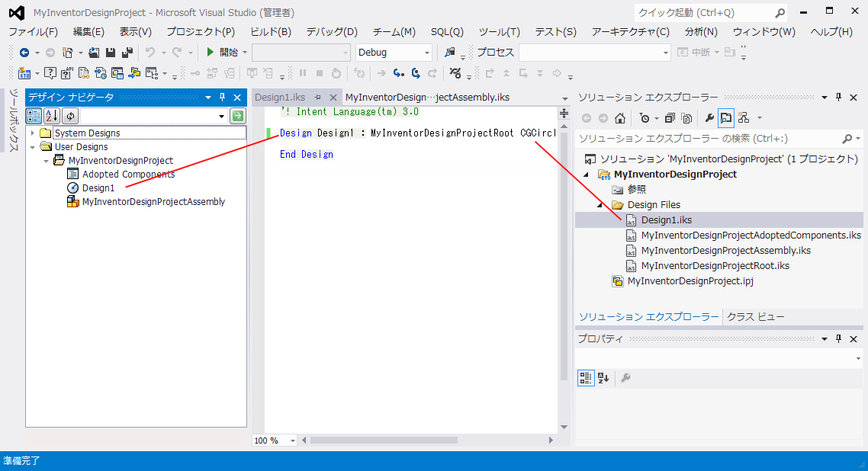The image size is (868, 471).
Task: Collapse MyInventorDesignProject in Solution Explorer
Action: 587,175
